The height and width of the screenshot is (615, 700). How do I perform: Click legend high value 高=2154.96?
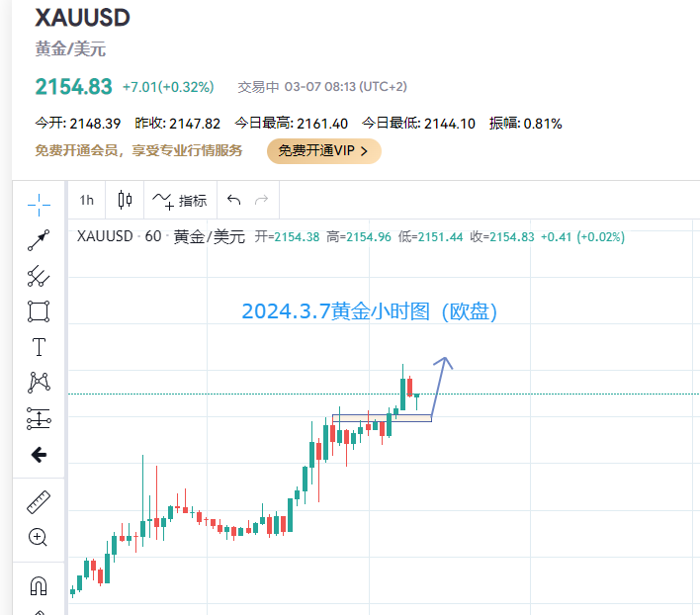click(x=359, y=236)
